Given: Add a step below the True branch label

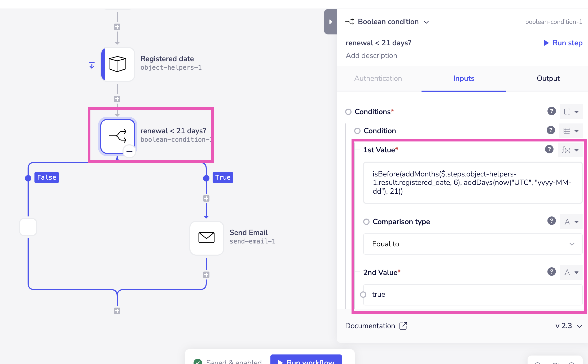Looking at the screenshot, I should (x=206, y=198).
